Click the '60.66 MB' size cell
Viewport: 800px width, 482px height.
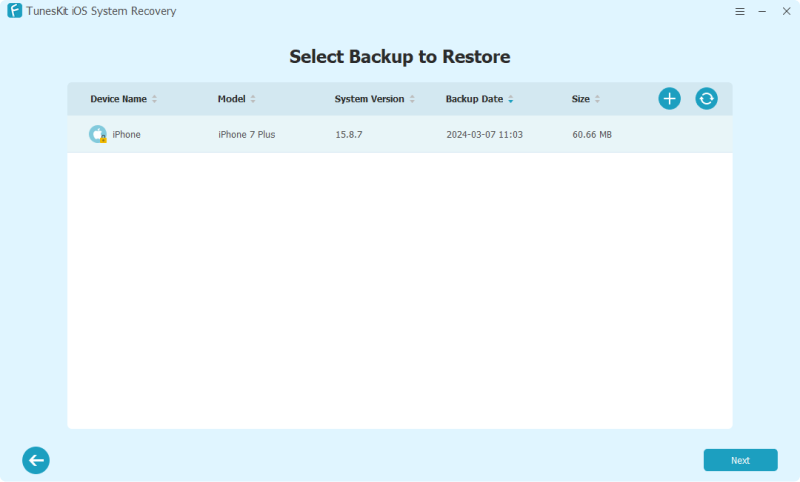(x=592, y=135)
